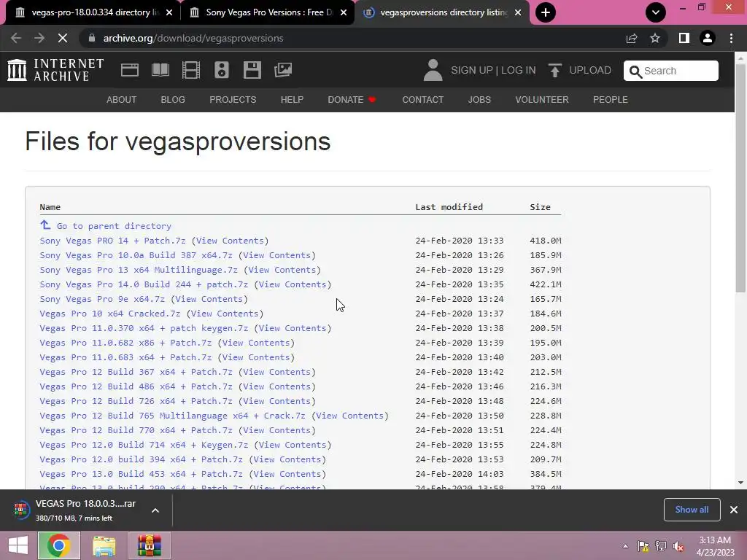
Task: Follow Go to parent directory link
Action: (x=114, y=226)
